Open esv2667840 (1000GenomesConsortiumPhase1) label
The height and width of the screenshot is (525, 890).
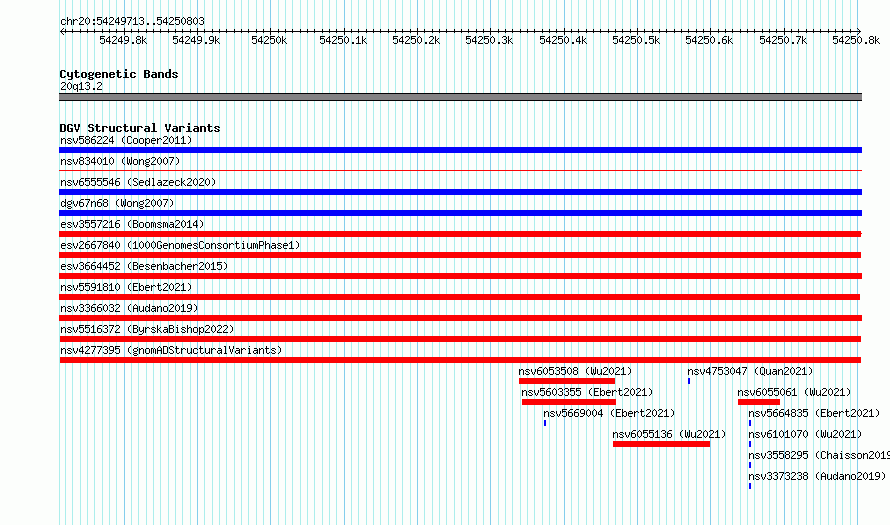pyautogui.click(x=180, y=245)
